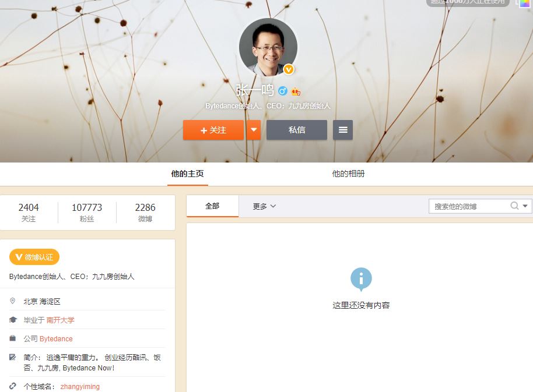Click the golden medal badge next to the username
The height and width of the screenshot is (392, 533).
pos(296,91)
